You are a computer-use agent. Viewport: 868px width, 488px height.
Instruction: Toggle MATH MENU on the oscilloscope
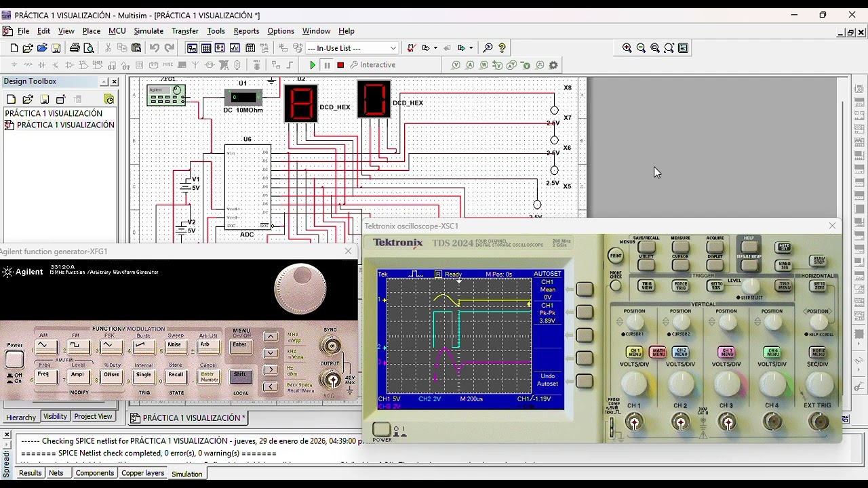pyautogui.click(x=657, y=352)
